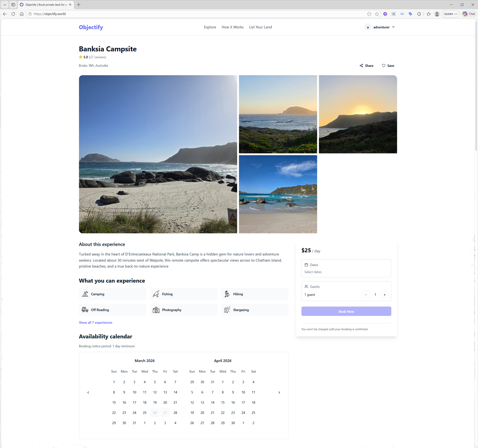The height and width of the screenshot is (448, 478).
Task: Go back with the browser back arrow
Action: (x=5, y=14)
